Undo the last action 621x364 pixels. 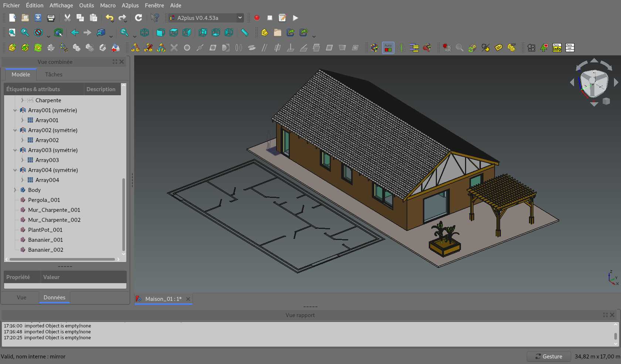(x=109, y=18)
